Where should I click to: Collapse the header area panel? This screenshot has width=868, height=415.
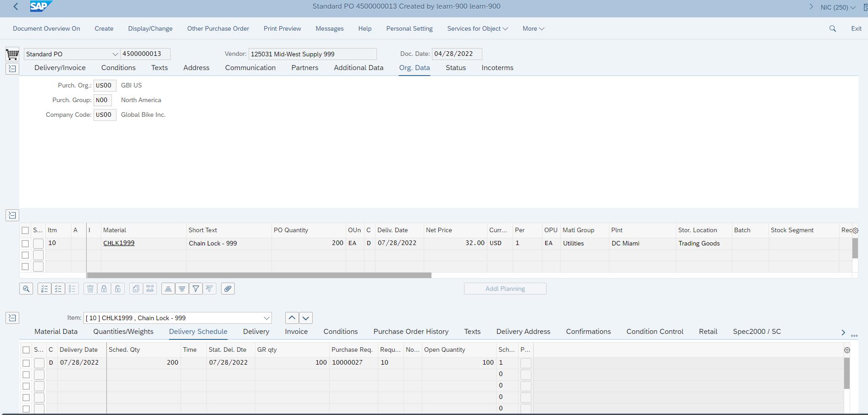click(12, 68)
